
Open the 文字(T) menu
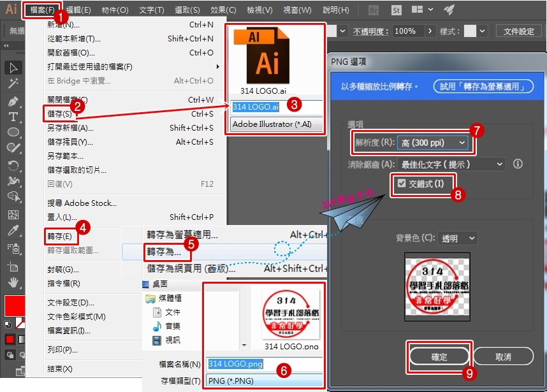151,10
